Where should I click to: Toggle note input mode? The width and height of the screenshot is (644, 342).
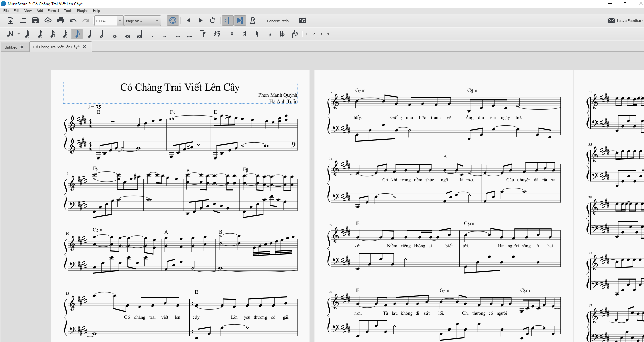point(10,34)
